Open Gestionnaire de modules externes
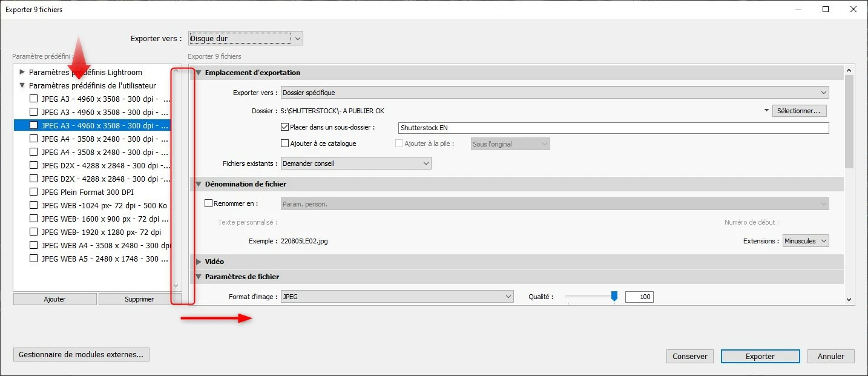Image resolution: width=868 pixels, height=376 pixels. coord(81,355)
